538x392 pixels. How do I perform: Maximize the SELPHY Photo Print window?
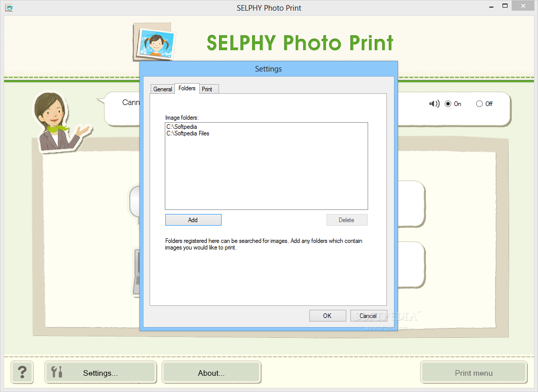(505, 6)
